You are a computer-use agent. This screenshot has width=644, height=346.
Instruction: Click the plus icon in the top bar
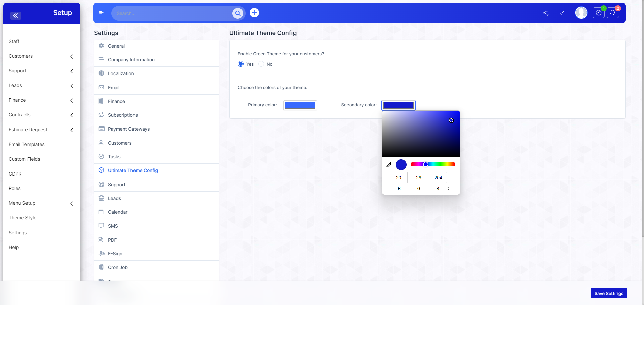(x=254, y=13)
